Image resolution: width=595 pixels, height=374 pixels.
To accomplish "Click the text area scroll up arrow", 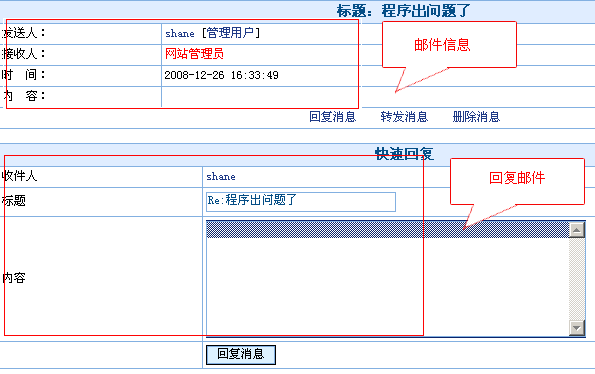I will coord(577,230).
